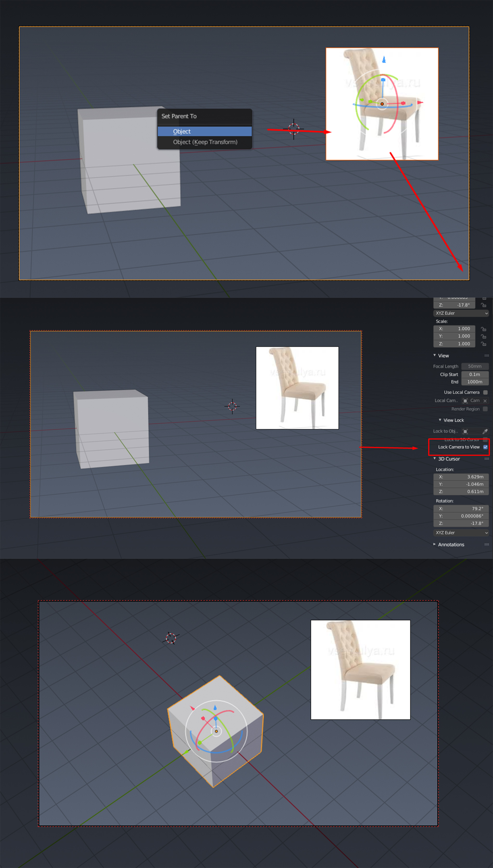Toggle the Scale Z lock icon
493x868 pixels.
(x=484, y=344)
